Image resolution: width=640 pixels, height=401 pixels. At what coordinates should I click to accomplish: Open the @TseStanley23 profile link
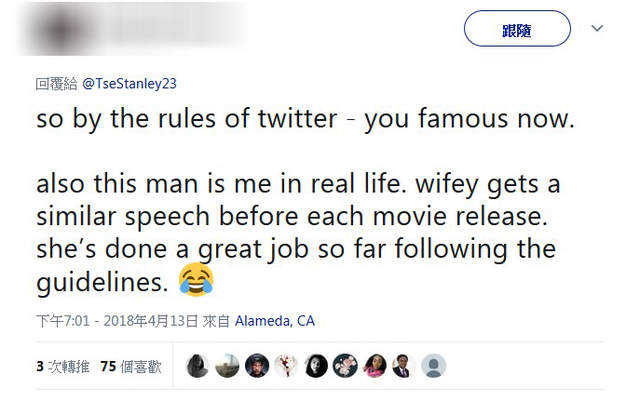pos(133,84)
